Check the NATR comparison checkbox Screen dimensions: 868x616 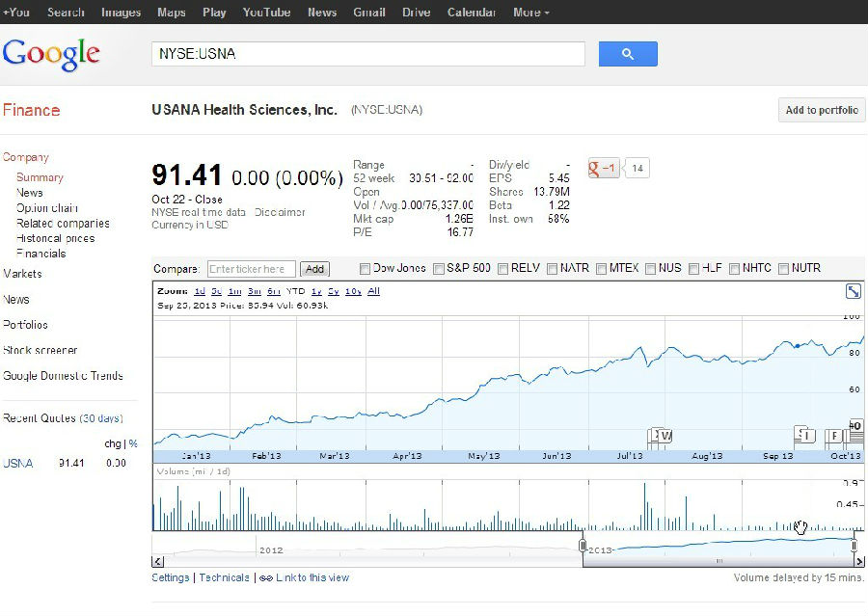[x=552, y=269]
